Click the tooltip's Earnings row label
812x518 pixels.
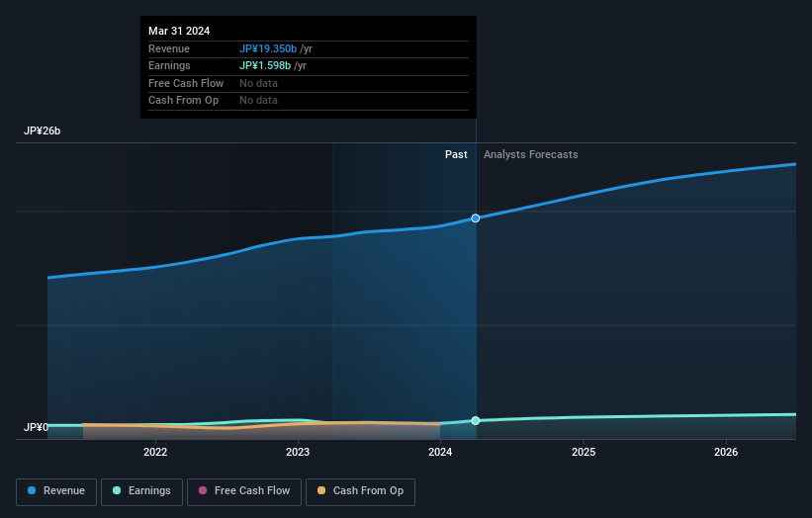[169, 65]
